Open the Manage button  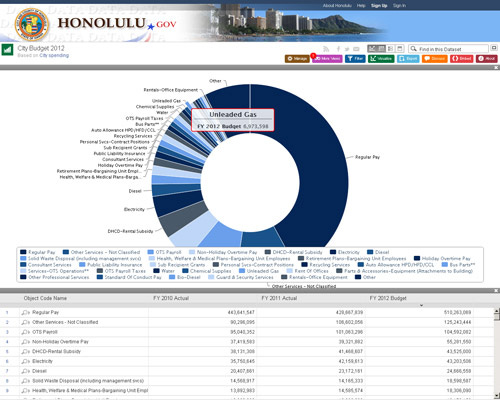(x=297, y=59)
